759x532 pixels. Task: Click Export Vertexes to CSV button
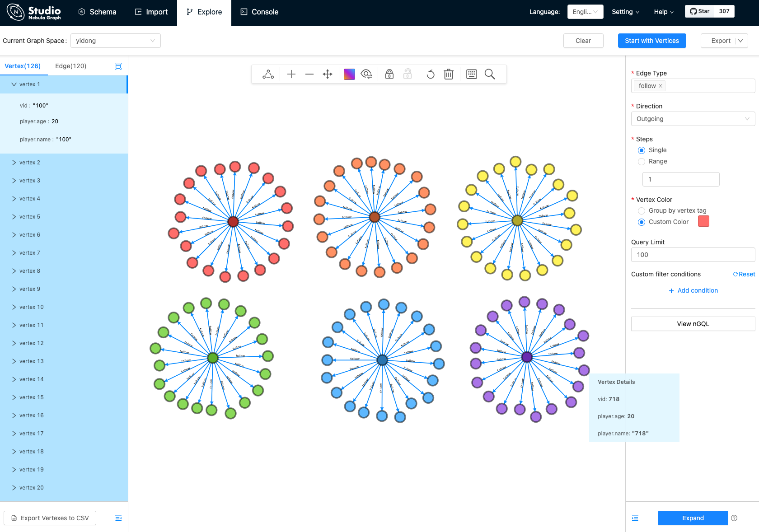(50, 518)
